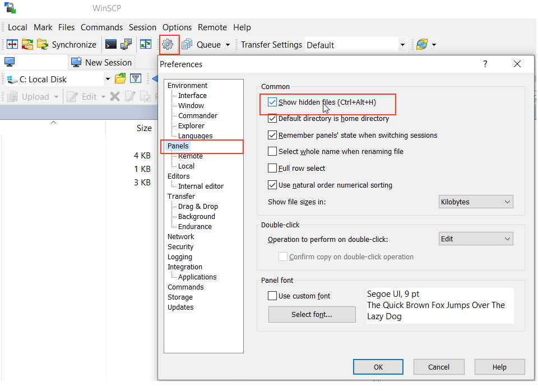Click the Help button in Preferences
Screen dimensions: 538x392
(499, 367)
